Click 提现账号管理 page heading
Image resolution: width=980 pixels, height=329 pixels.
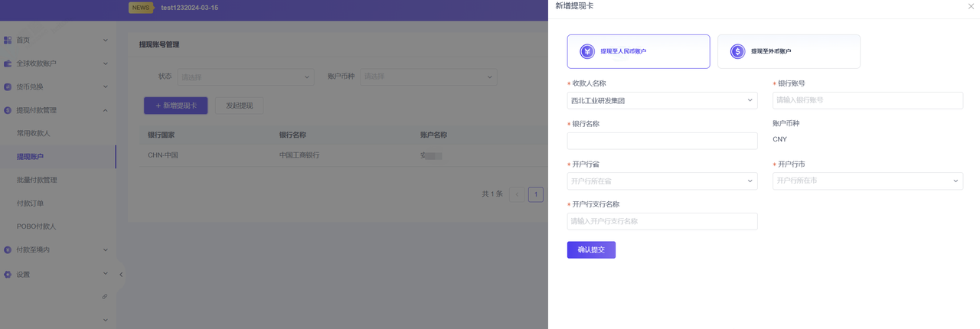tap(159, 44)
